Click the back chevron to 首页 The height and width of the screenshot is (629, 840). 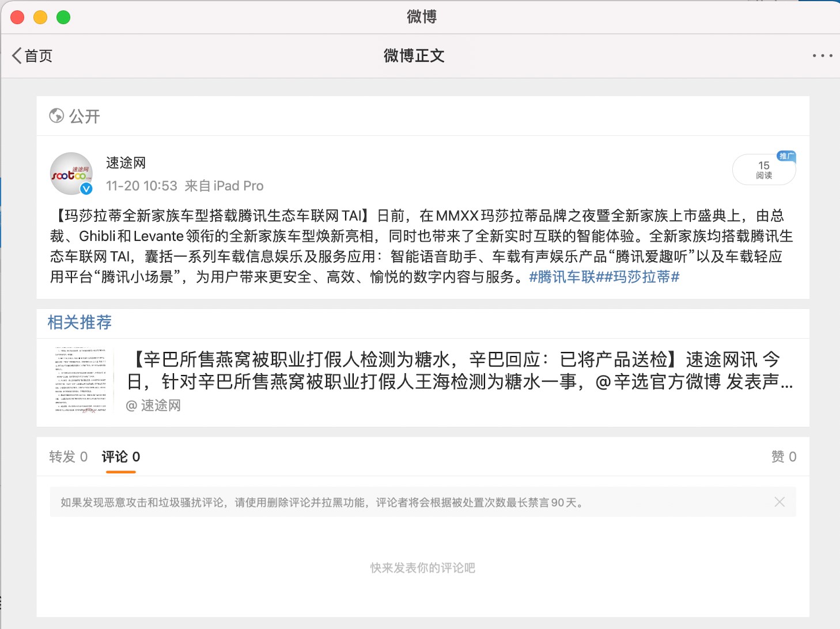coord(17,56)
